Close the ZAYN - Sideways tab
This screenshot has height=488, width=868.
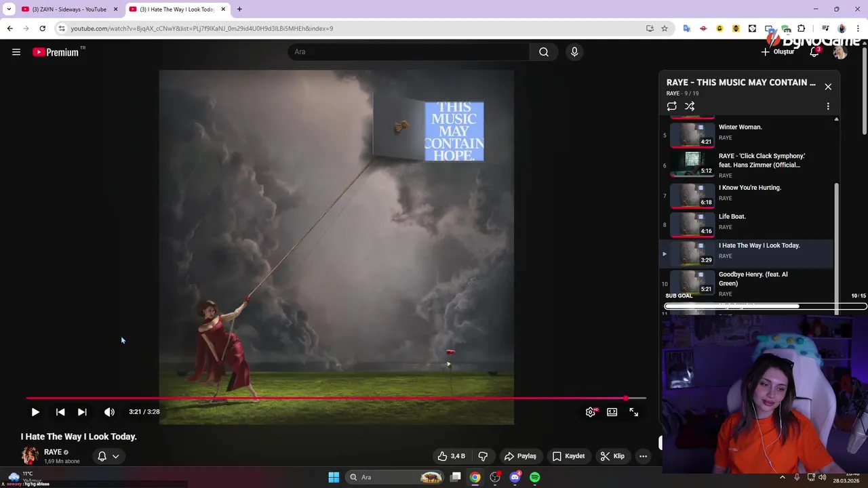(115, 9)
